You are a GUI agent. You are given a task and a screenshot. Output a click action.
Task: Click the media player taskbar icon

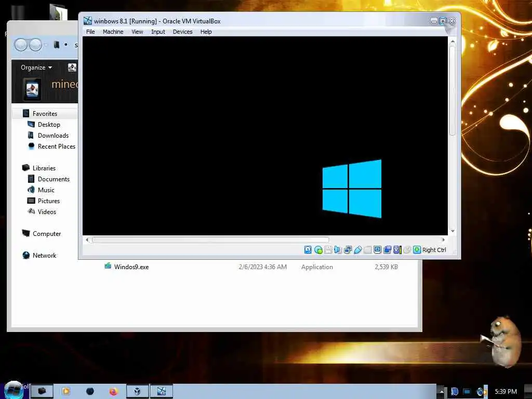66,391
